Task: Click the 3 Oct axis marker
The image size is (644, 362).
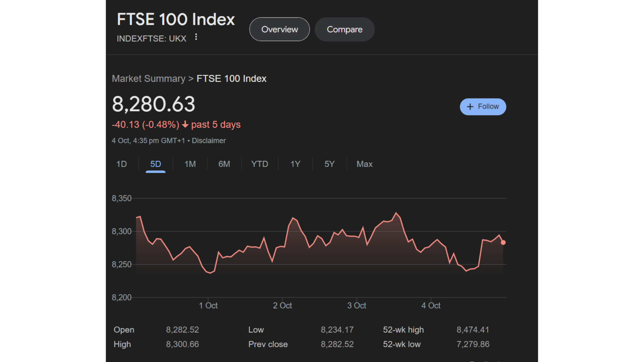Action: [357, 305]
